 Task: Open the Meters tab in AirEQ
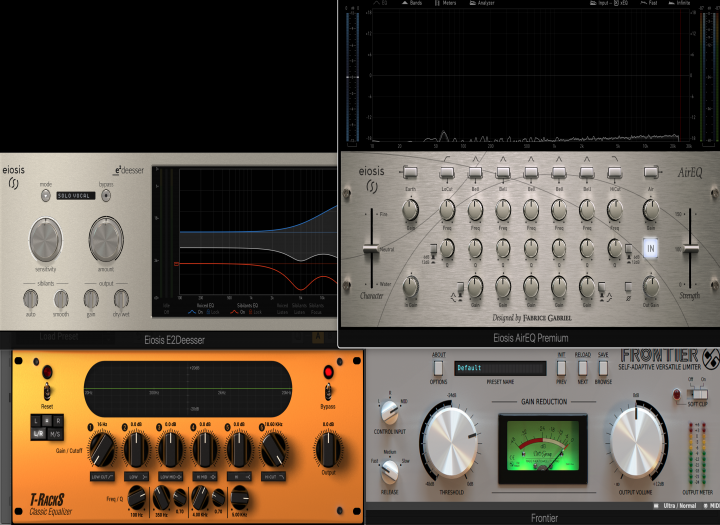coord(445,3)
